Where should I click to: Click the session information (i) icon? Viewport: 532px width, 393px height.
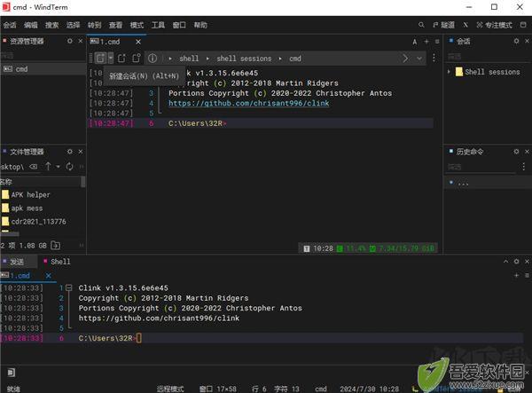pyautogui.click(x=153, y=59)
